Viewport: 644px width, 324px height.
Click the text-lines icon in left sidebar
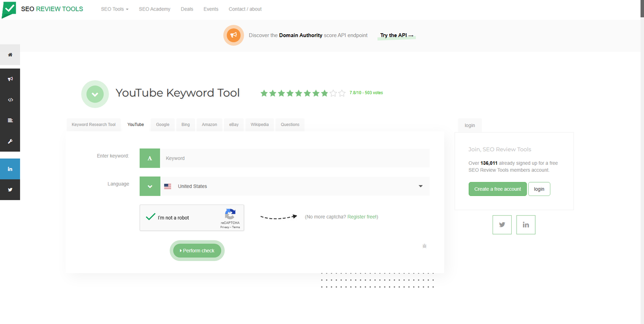coord(10,120)
